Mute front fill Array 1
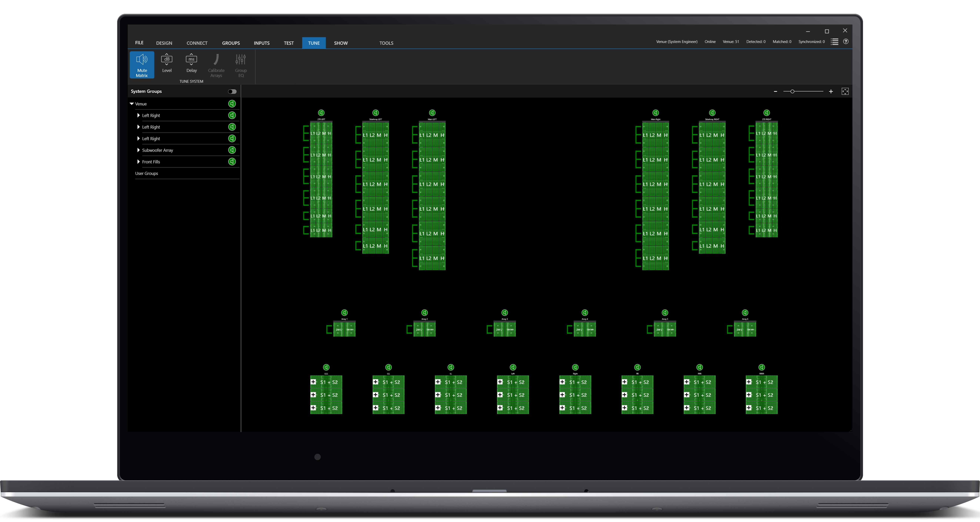The image size is (980, 522). coord(344,312)
